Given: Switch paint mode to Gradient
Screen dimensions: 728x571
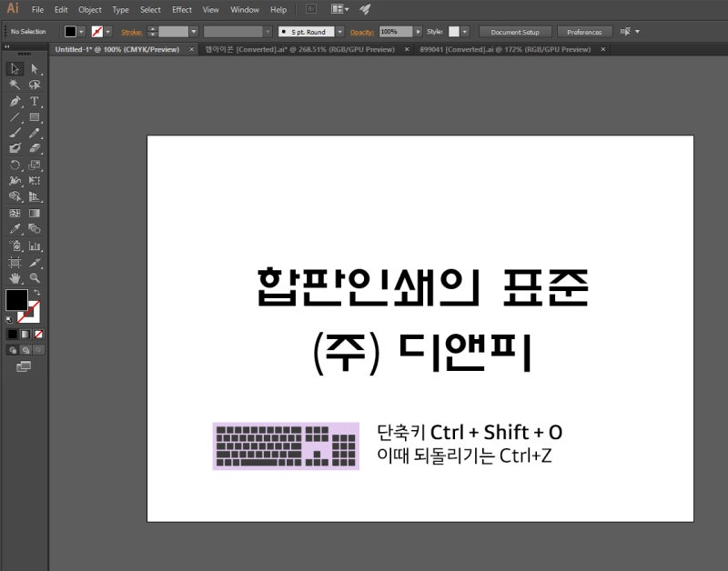Looking at the screenshot, I should coord(25,334).
